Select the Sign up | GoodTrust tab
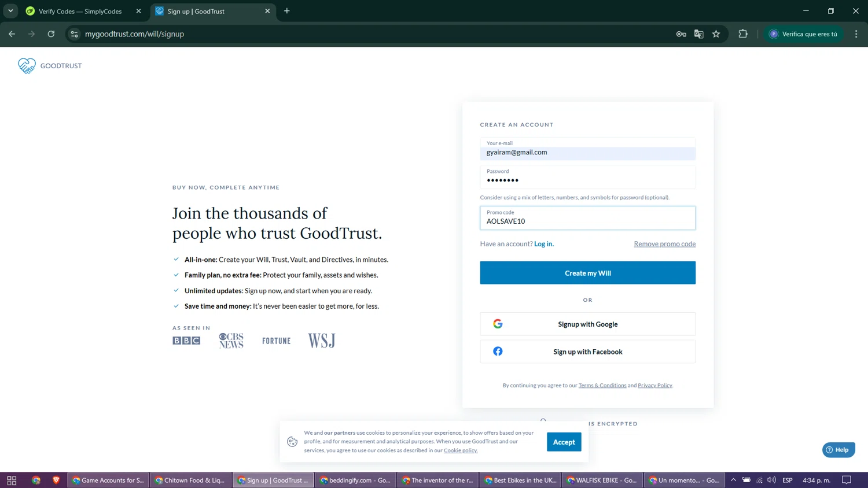The image size is (868, 488). (x=196, y=11)
